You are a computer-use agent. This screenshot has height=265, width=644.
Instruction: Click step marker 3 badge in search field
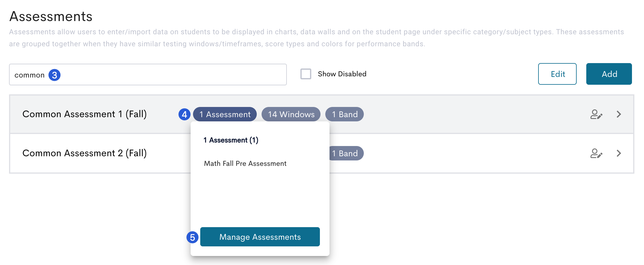54,75
